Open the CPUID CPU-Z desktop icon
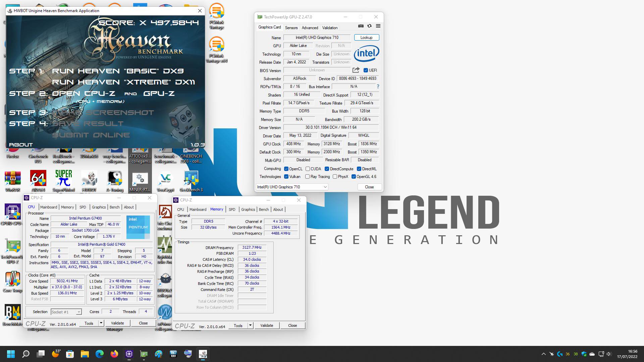This screenshot has height=362, width=644. click(x=13, y=215)
